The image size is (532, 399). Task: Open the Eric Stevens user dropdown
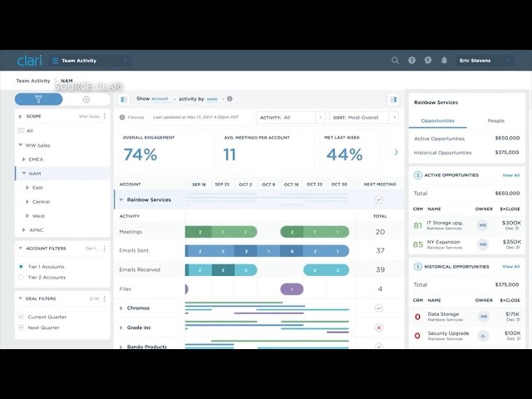tap(485, 61)
